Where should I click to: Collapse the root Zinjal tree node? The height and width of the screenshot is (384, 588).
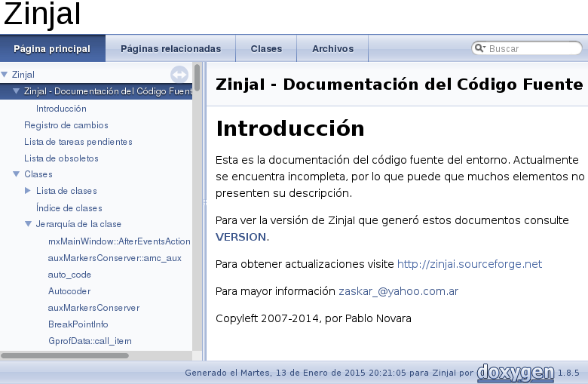(5, 75)
